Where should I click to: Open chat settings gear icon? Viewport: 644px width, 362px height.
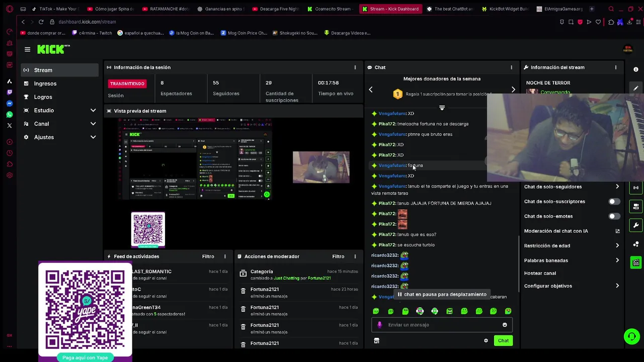pos(486,341)
